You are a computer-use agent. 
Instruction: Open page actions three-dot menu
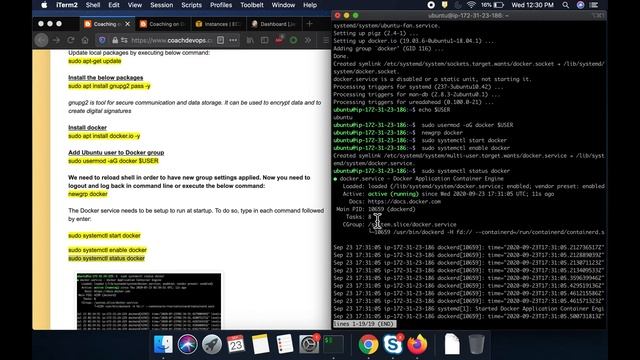pos(233,40)
